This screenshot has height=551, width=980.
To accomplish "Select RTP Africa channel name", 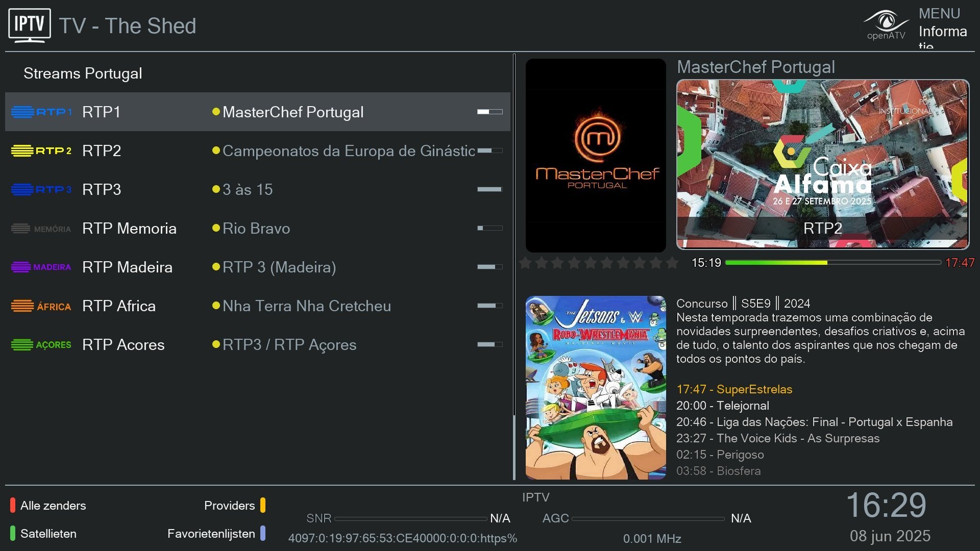I will coord(119,306).
